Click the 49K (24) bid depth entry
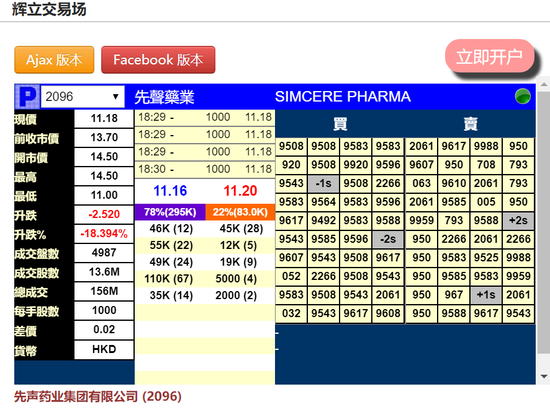The height and width of the screenshot is (410, 550). pyautogui.click(x=171, y=262)
